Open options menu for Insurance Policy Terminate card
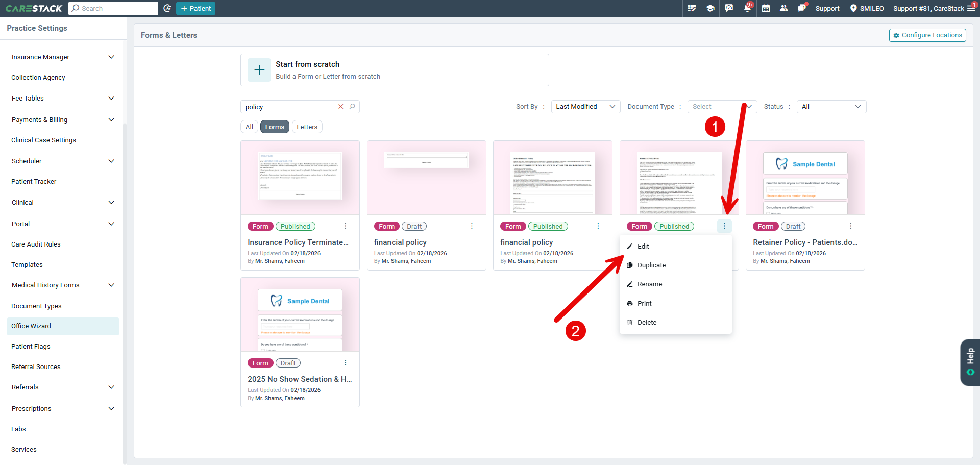 pyautogui.click(x=346, y=226)
